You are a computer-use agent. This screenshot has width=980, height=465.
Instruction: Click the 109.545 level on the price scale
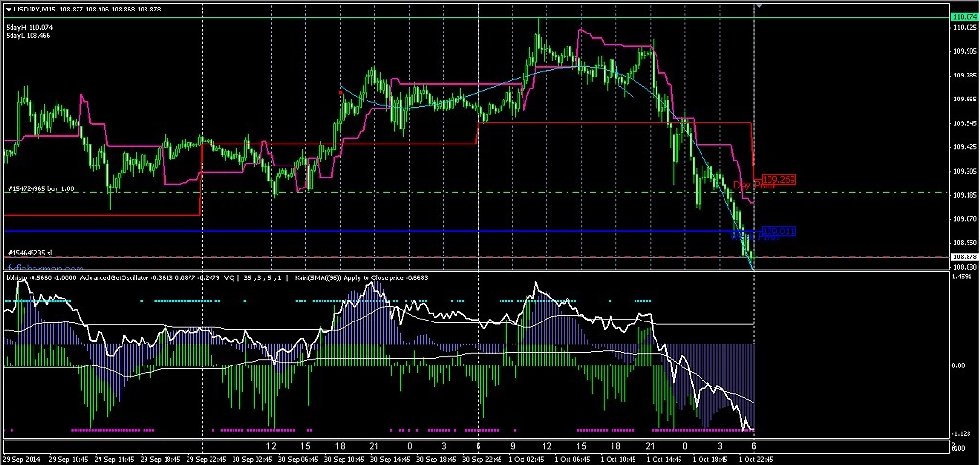(x=966, y=123)
